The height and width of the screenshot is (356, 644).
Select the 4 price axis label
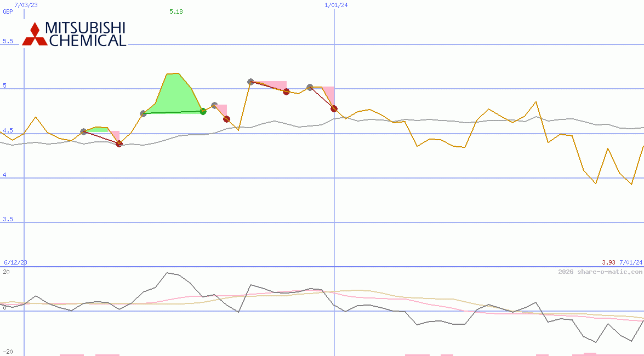coord(5,175)
